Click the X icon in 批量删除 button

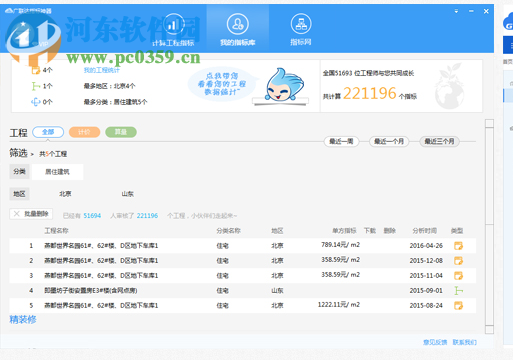click(17, 214)
